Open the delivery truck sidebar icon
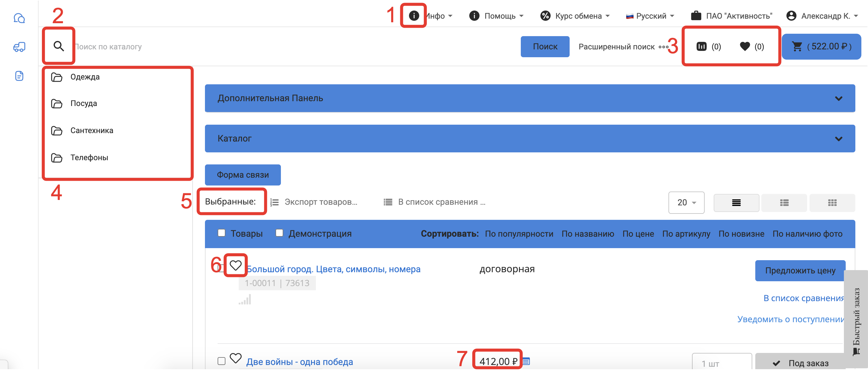 point(19,47)
